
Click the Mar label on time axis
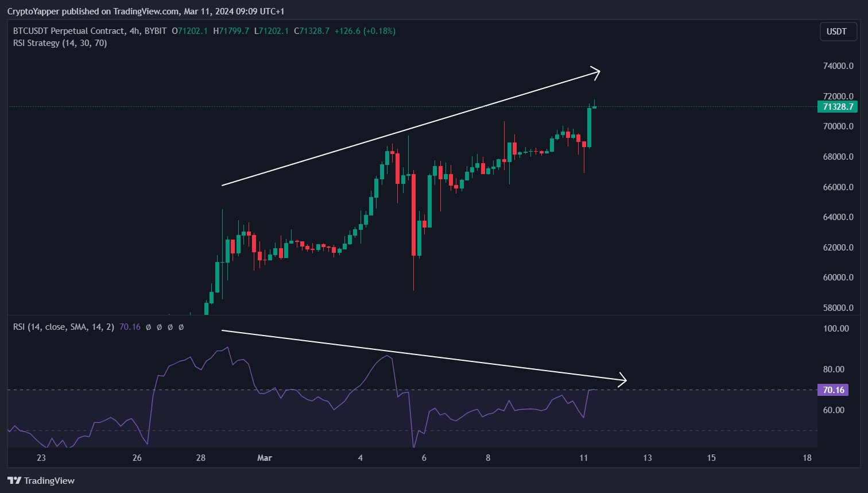(264, 458)
